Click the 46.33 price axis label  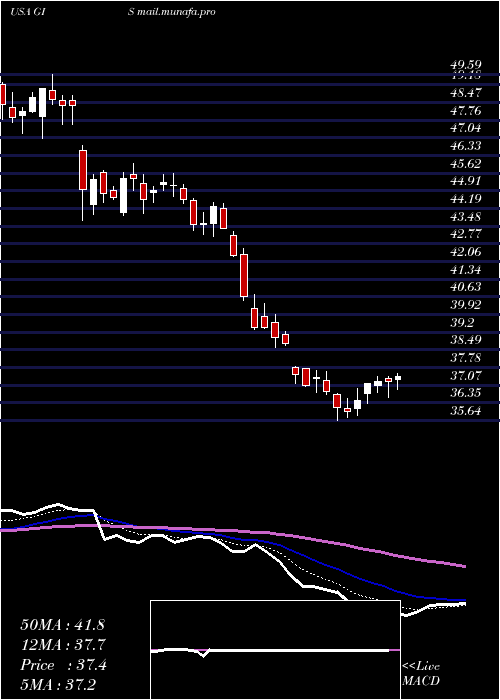(x=466, y=146)
